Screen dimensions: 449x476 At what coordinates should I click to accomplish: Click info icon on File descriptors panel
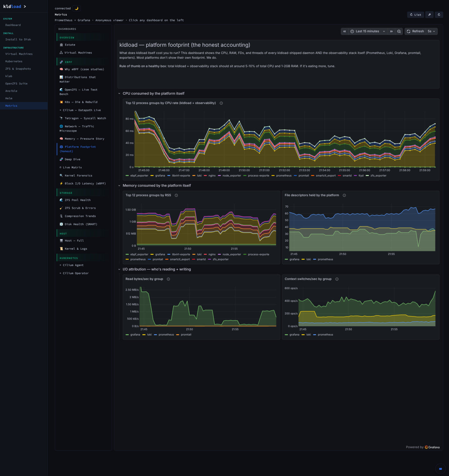click(344, 195)
